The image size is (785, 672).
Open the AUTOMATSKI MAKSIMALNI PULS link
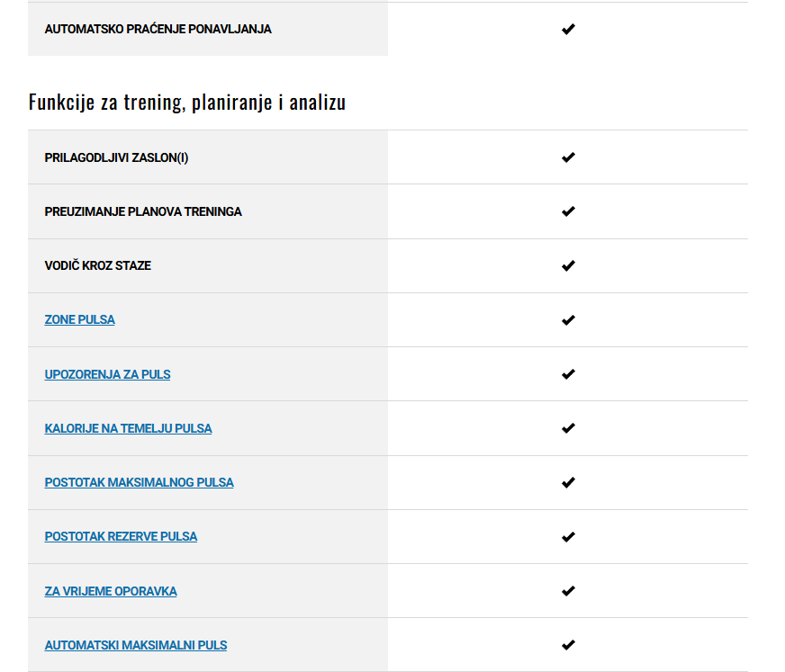[x=136, y=645]
